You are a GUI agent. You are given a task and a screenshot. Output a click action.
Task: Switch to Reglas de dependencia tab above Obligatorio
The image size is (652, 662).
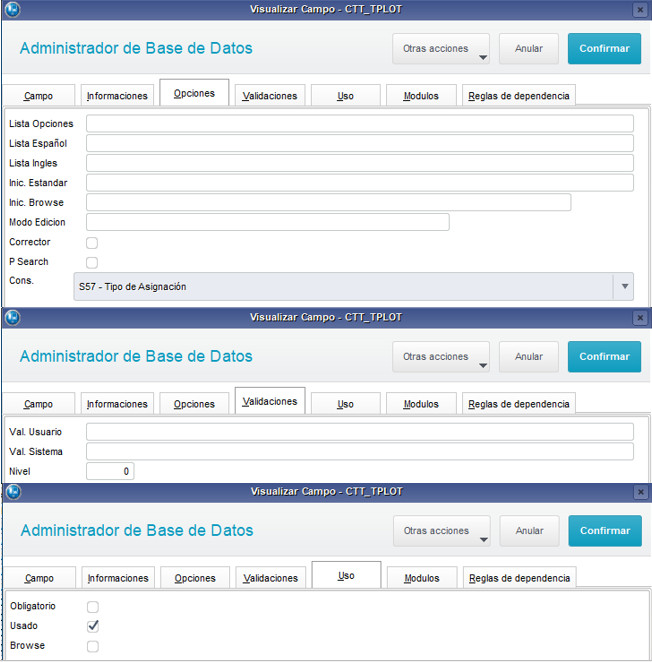pos(519,579)
